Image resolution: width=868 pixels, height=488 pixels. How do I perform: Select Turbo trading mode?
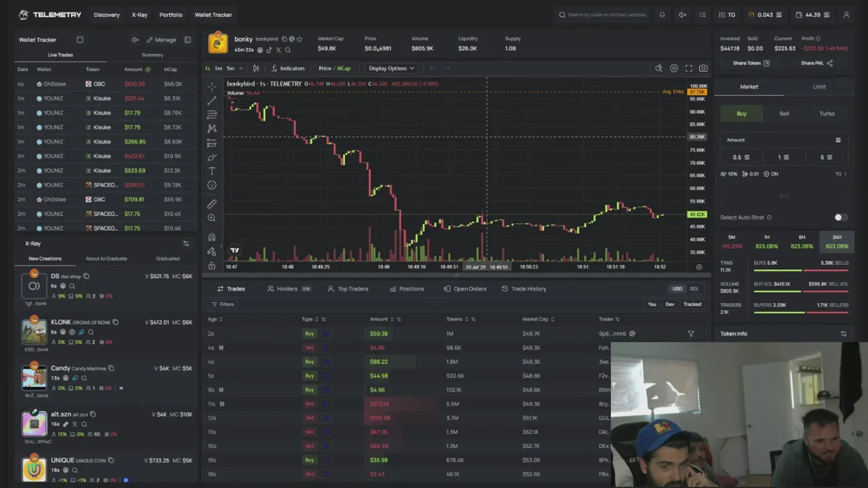click(x=827, y=114)
